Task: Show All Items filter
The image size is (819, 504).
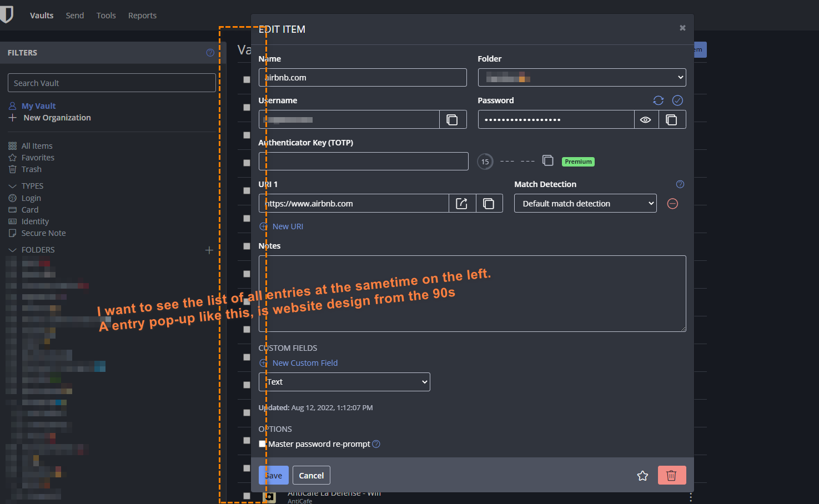Action: tap(37, 146)
